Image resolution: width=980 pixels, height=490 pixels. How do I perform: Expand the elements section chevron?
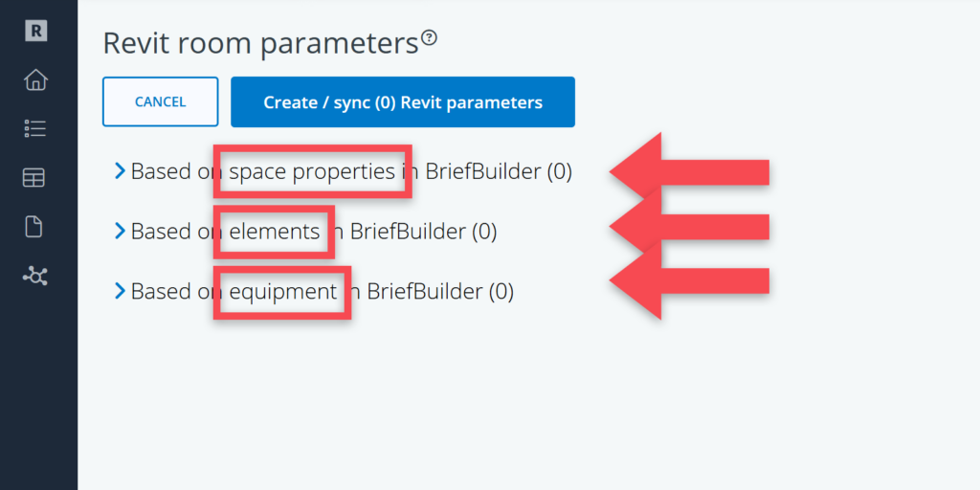[120, 231]
